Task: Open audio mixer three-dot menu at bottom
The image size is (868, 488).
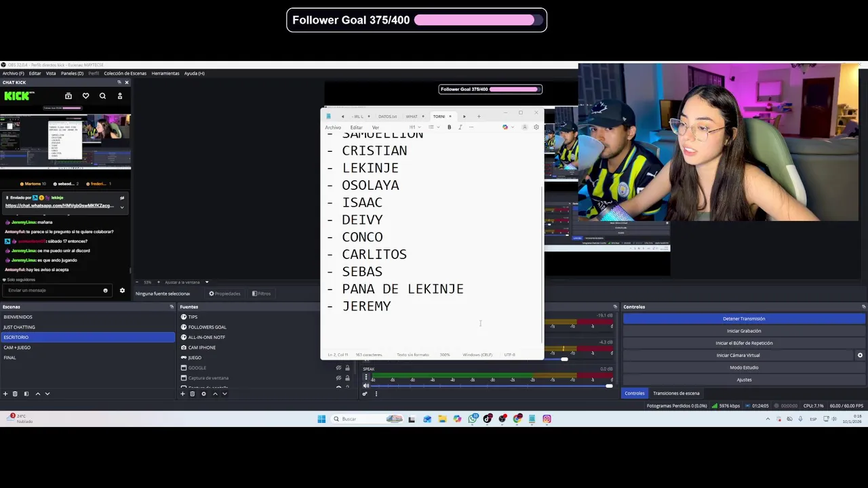Action: [x=376, y=394]
